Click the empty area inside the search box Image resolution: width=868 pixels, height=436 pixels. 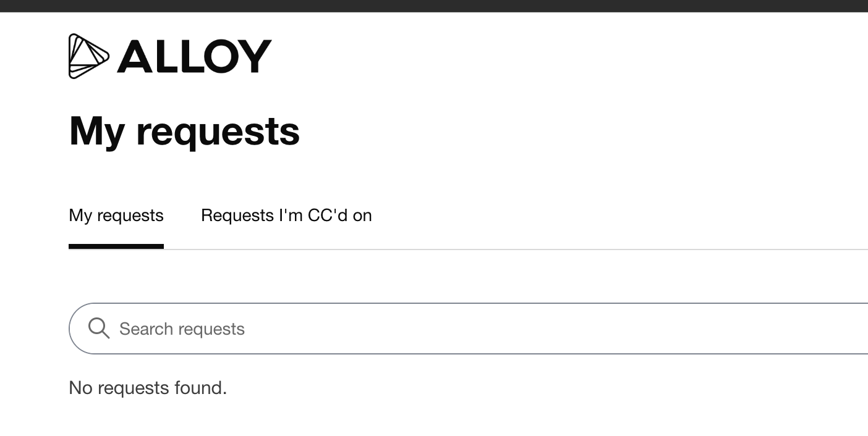click(x=556, y=329)
